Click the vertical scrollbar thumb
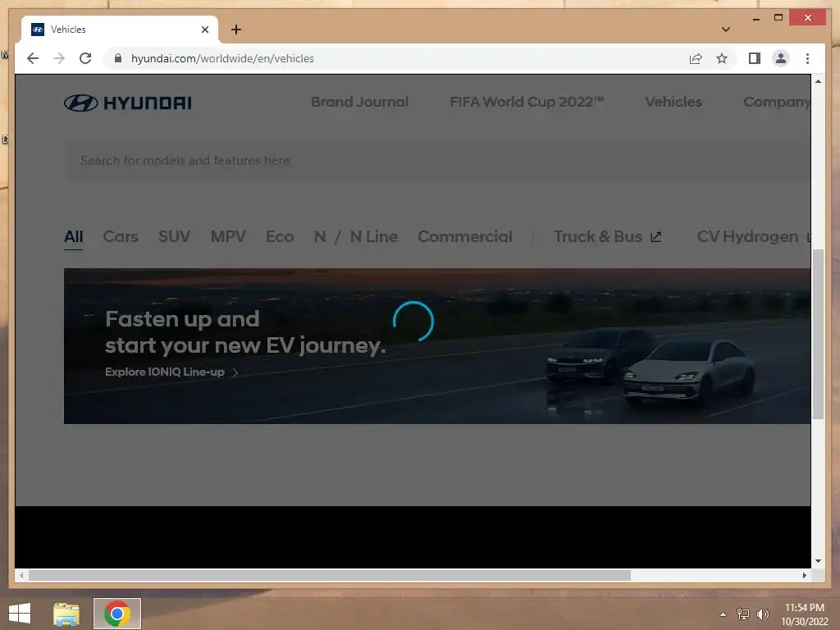Image resolution: width=840 pixels, height=630 pixels. 818,335
